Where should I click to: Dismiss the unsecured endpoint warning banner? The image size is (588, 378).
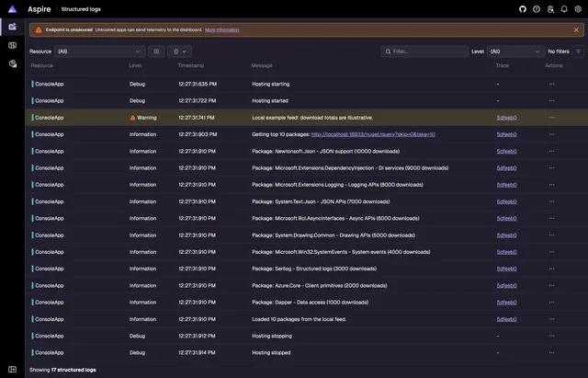(x=576, y=30)
